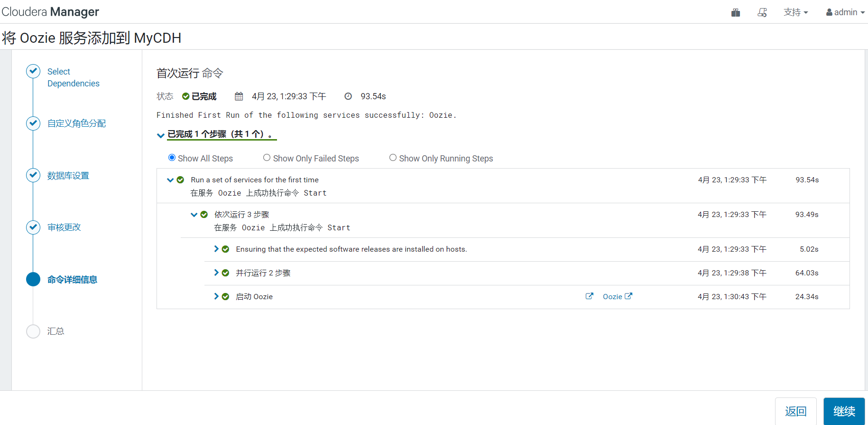Select Show Only Failed Steps radio button
The image size is (868, 425).
[x=267, y=158]
